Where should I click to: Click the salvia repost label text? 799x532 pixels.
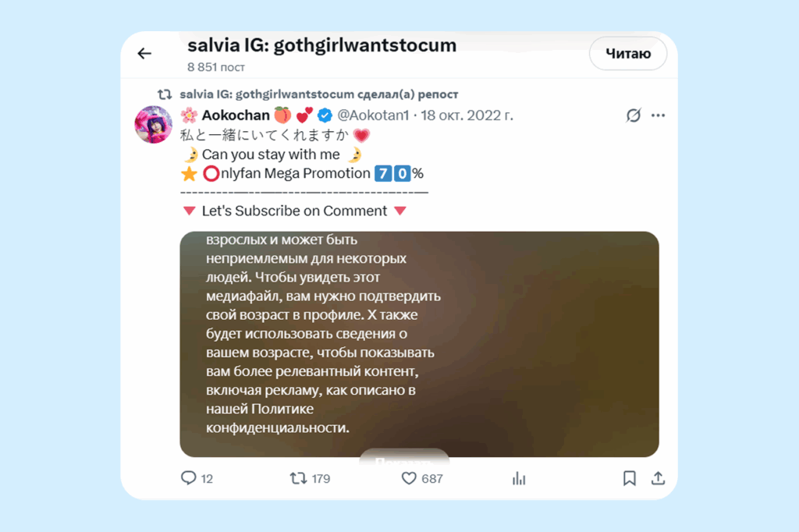(x=319, y=94)
